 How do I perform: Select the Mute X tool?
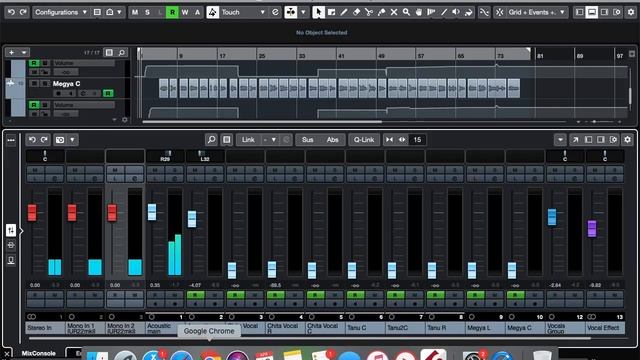[394, 12]
